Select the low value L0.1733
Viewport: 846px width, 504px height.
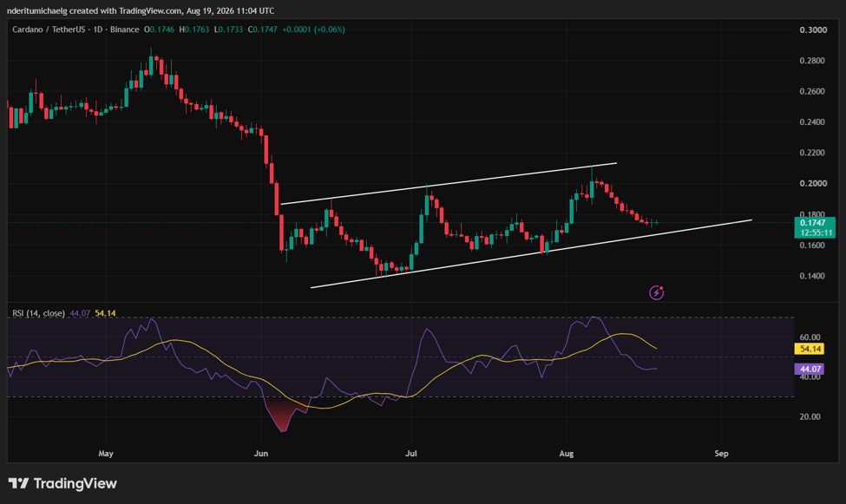point(228,29)
